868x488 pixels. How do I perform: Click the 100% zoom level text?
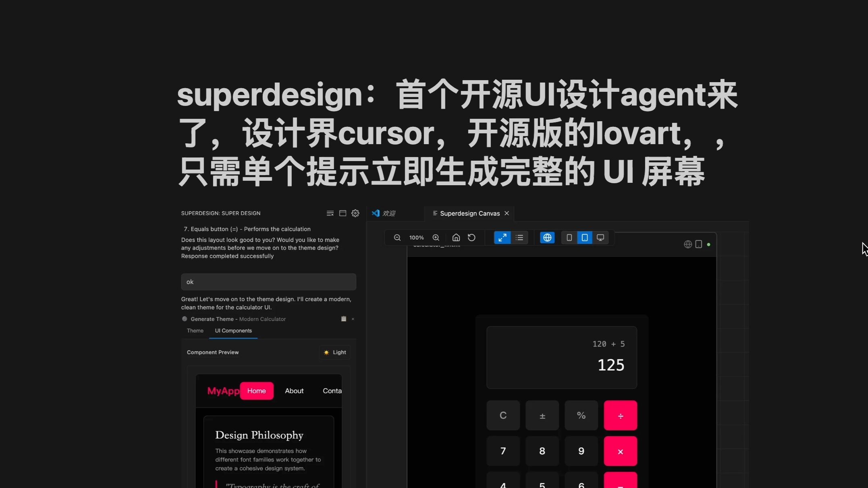[417, 238]
